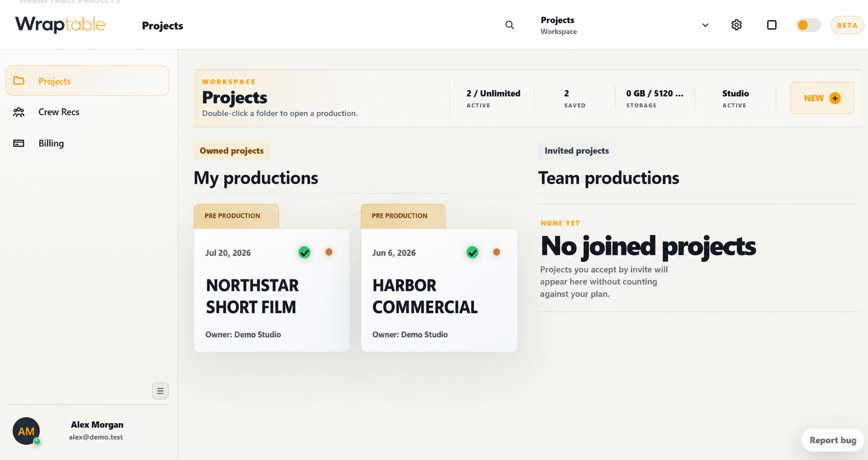Click the Report bug button

(x=833, y=440)
